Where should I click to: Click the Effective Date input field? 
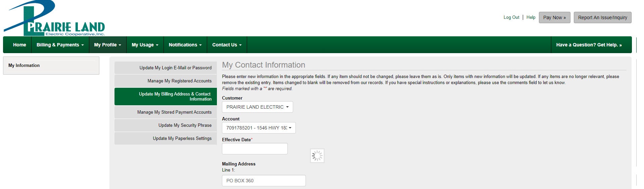point(255,149)
